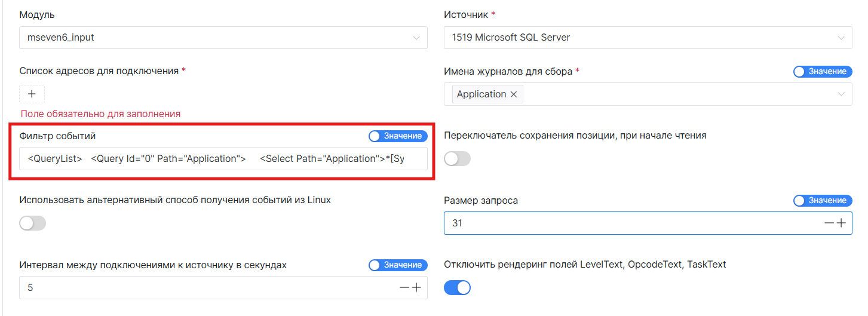Enable alternative Linux event retrieval switch
This screenshot has width=868, height=316.
coord(33,223)
